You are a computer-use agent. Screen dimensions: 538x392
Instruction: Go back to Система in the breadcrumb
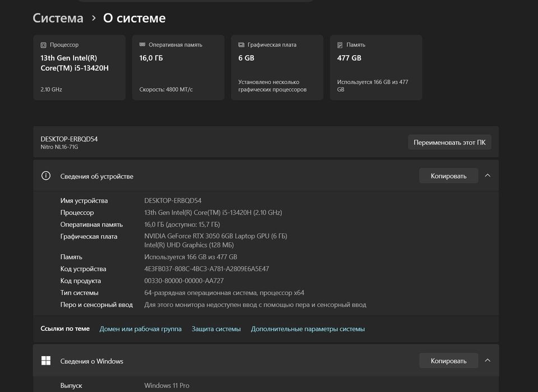58,18
